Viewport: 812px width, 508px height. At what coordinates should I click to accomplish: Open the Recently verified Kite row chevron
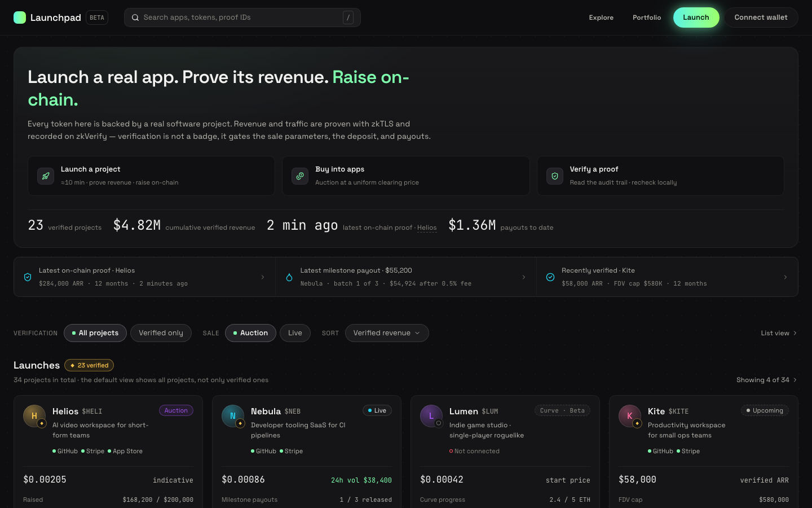tap(785, 277)
